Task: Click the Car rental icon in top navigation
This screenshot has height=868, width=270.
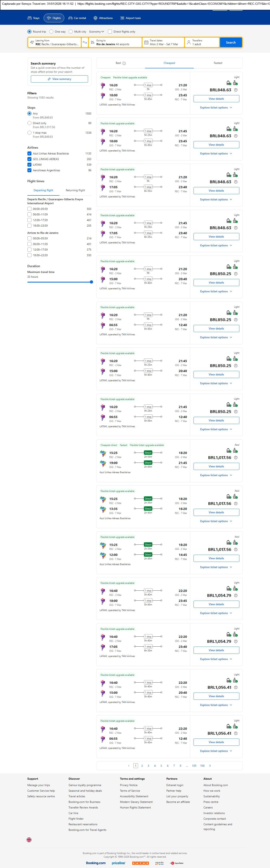Action: click(70, 18)
